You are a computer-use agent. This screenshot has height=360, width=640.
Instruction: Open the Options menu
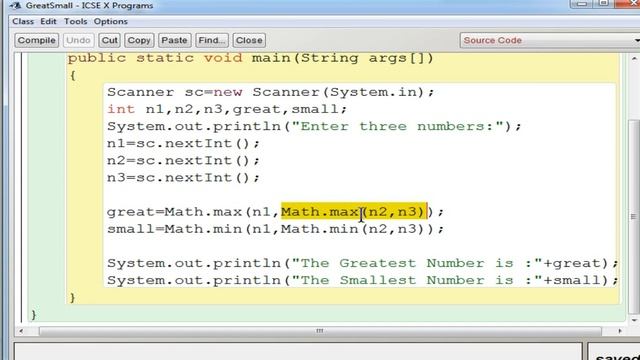tap(111, 21)
